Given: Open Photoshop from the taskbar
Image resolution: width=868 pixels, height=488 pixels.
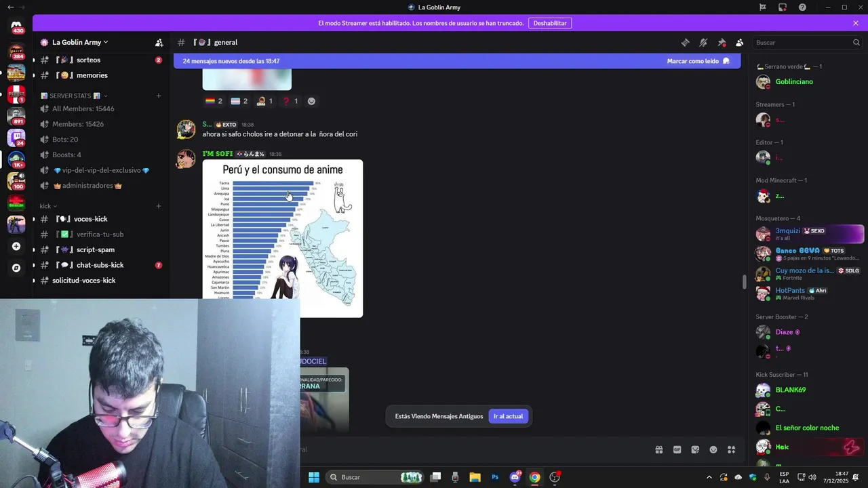Looking at the screenshot, I should coord(495,477).
